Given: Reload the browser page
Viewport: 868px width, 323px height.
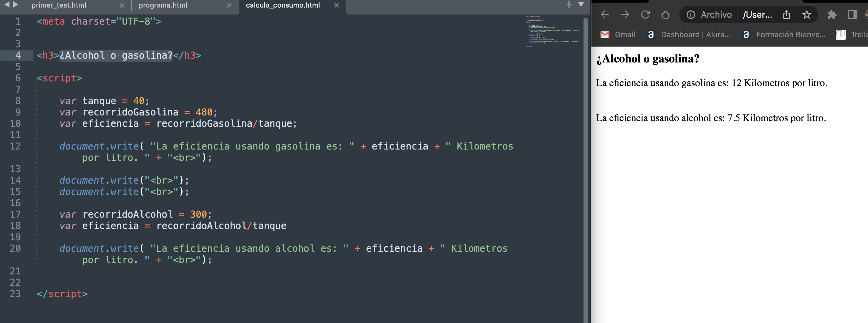Looking at the screenshot, I should [x=645, y=15].
